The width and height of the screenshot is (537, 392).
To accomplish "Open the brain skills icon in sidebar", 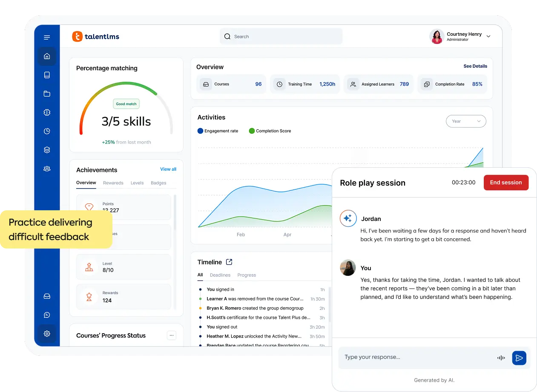I will [x=47, y=112].
